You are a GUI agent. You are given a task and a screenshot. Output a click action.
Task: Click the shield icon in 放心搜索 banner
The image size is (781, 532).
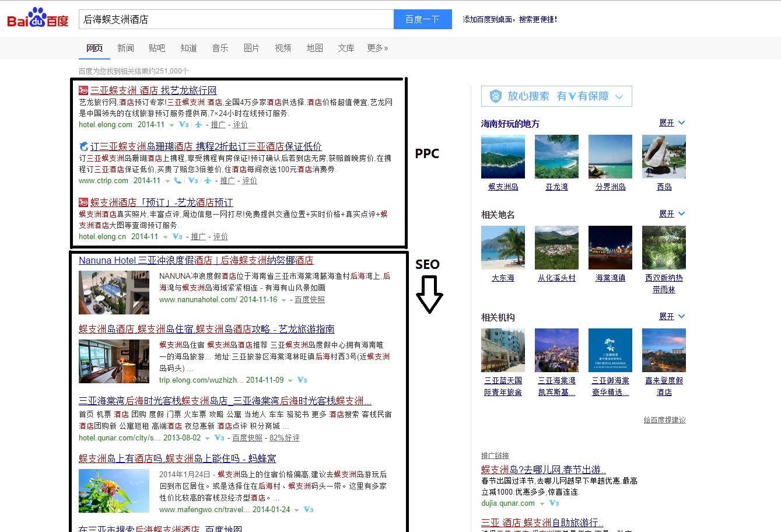tap(495, 96)
